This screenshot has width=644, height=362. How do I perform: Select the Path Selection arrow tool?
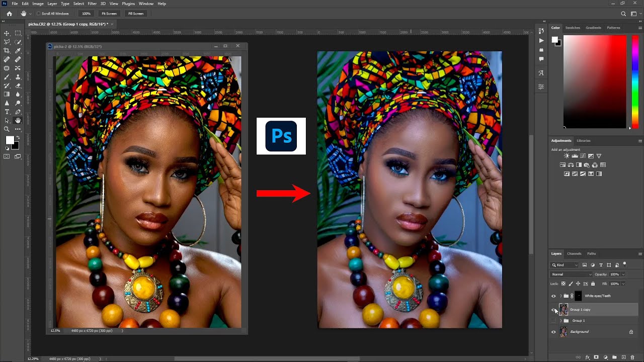(7, 121)
